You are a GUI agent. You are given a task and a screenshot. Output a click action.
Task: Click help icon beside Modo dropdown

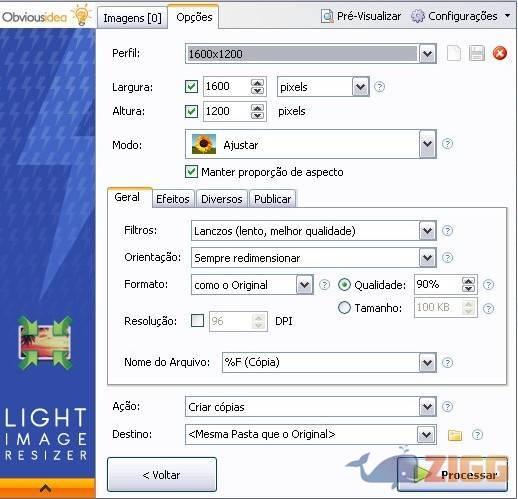[447, 144]
